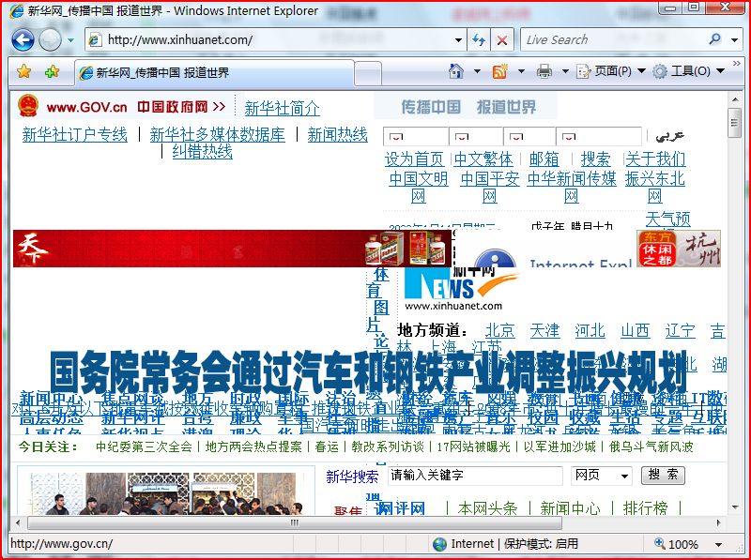Expand the Print options dropdown arrow
Image resolution: width=751 pixels, height=560 pixels.
pos(565,72)
